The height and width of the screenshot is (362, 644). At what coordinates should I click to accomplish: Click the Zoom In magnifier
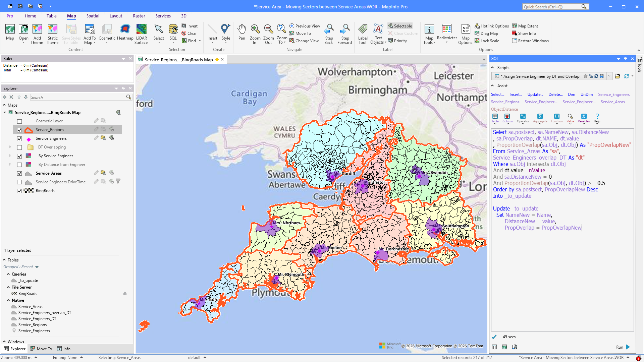tap(255, 34)
